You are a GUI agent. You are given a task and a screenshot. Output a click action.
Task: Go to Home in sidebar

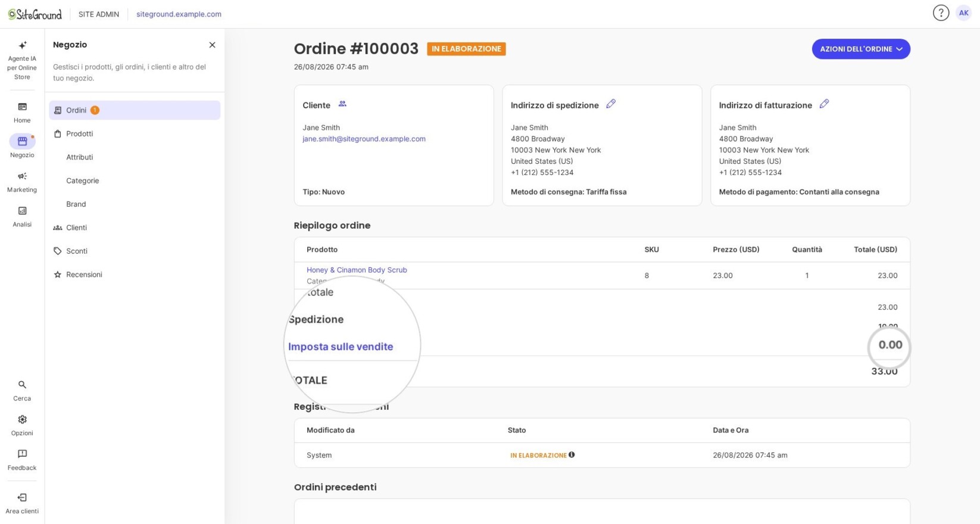(22, 113)
